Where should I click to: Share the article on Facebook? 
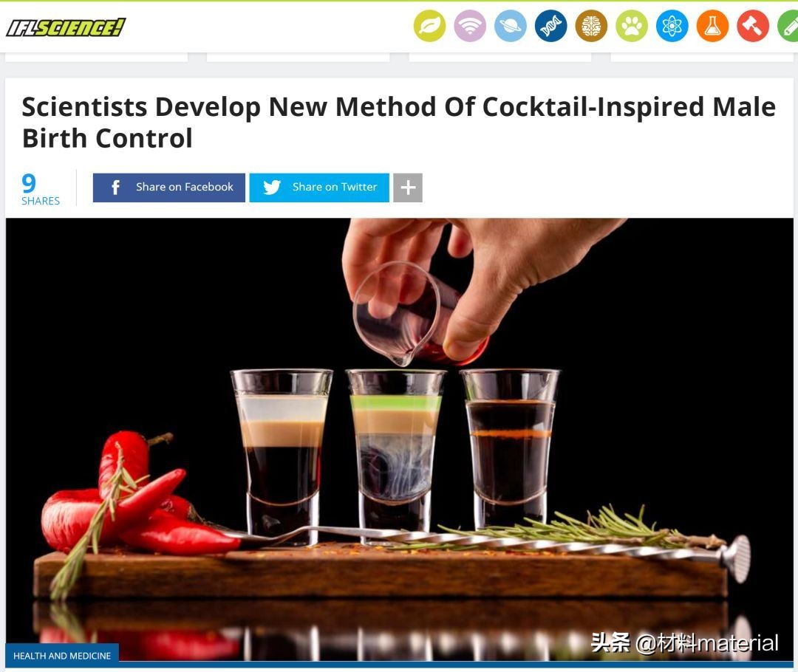point(169,188)
